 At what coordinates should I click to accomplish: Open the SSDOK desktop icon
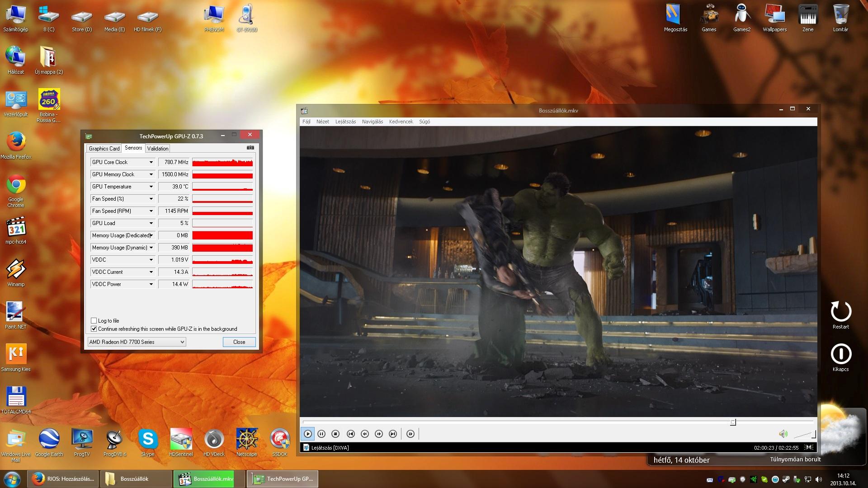coord(280,442)
